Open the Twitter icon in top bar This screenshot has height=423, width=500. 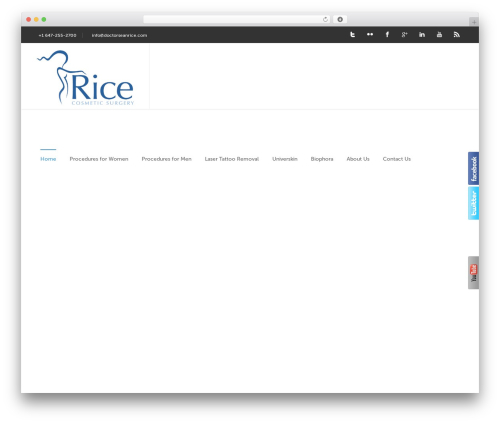point(352,34)
